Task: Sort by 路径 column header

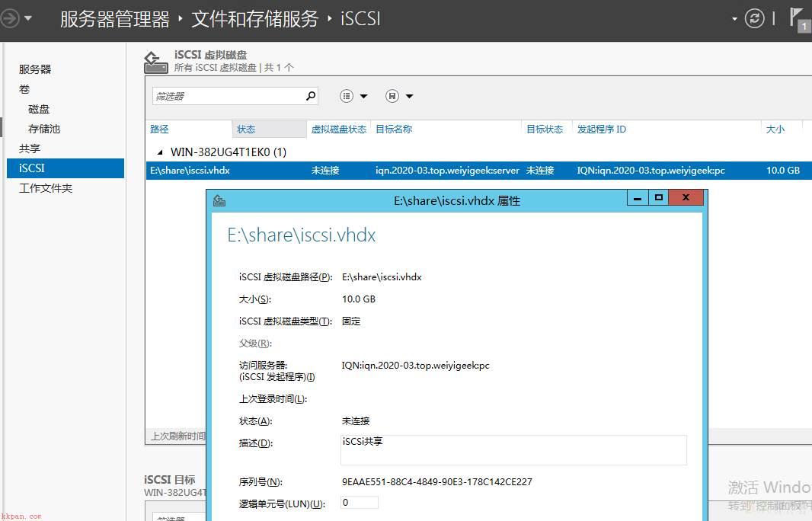Action: [x=159, y=129]
